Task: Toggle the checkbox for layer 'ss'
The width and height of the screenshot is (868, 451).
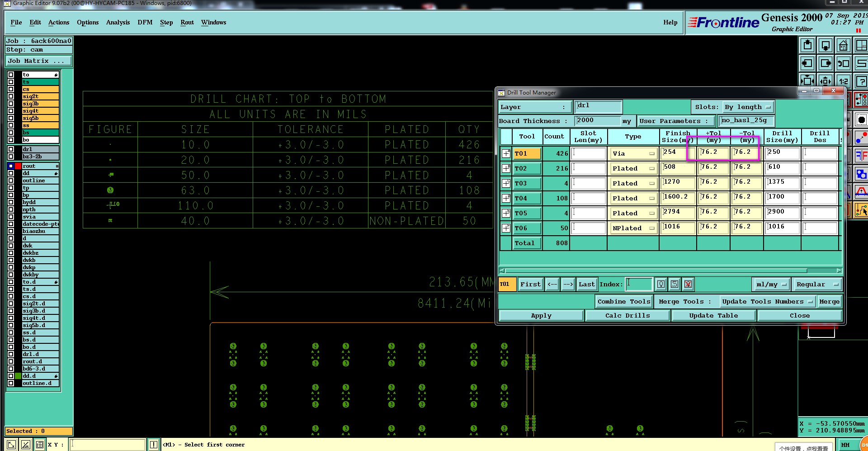Action: click(11, 125)
